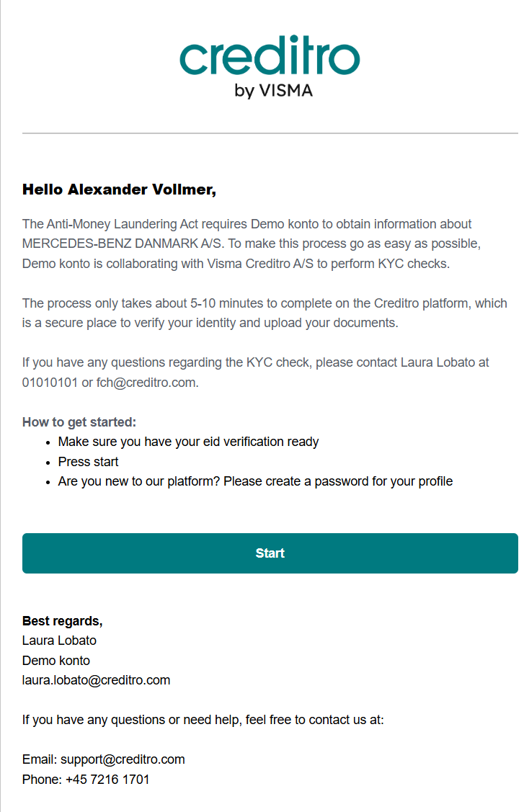Click the phone number +45 7216 1701
Viewport: 524px width, 812px height.
point(107,780)
